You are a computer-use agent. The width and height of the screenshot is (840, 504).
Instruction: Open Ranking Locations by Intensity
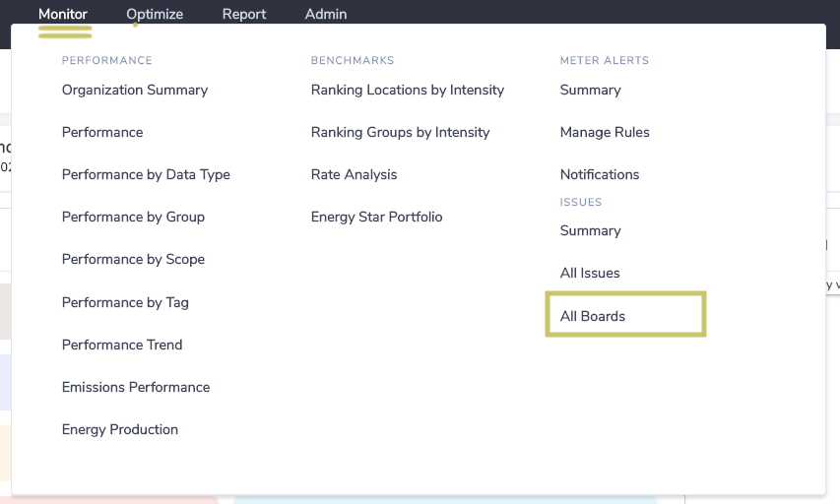pos(408,90)
